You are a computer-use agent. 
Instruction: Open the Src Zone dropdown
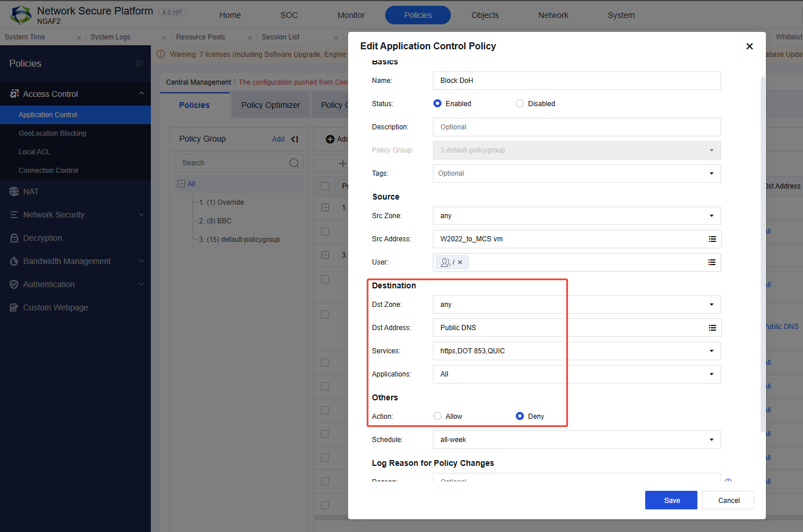(577, 216)
